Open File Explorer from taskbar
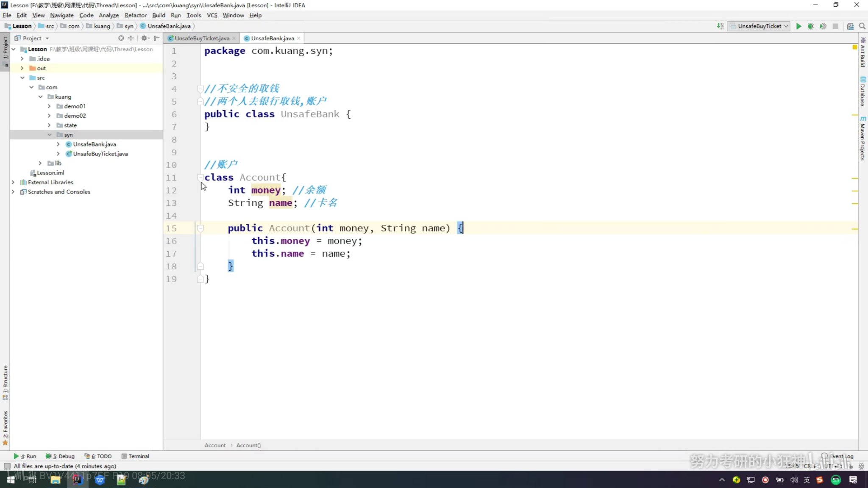Screen dimensions: 868x488 [55, 480]
